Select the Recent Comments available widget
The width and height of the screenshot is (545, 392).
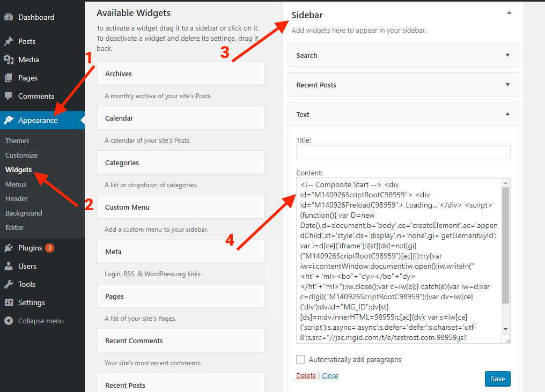pyautogui.click(x=181, y=340)
